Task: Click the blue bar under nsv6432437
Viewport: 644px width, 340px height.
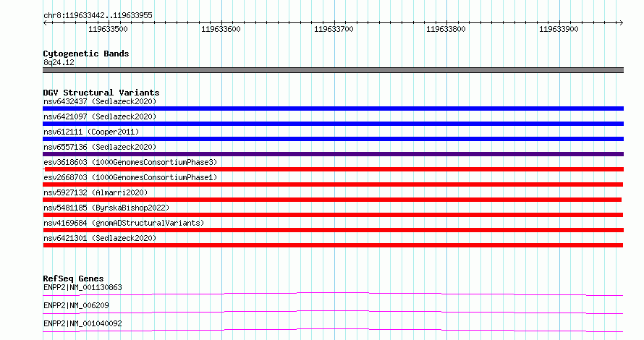Action: (x=333, y=109)
